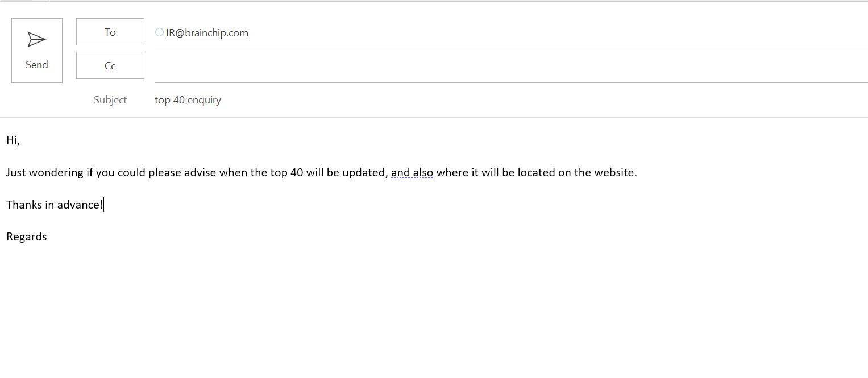Click the blank body area below Regards
The height and width of the screenshot is (378, 868).
(x=398, y=307)
